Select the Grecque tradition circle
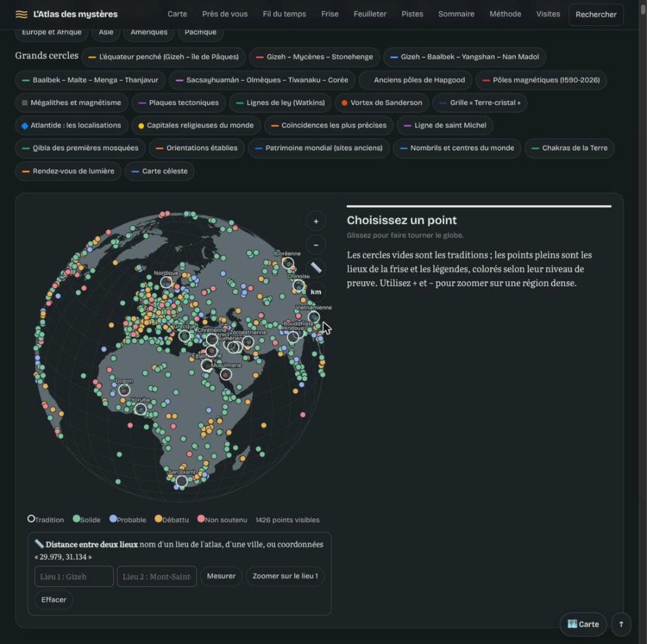 (184, 336)
